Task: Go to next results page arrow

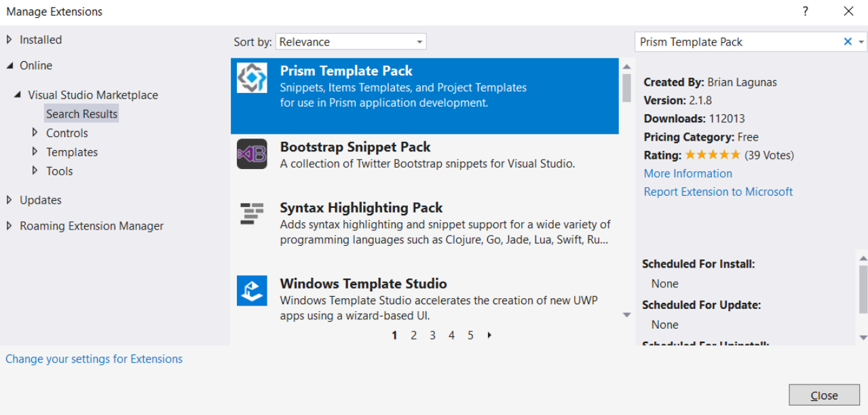Action: coord(489,335)
